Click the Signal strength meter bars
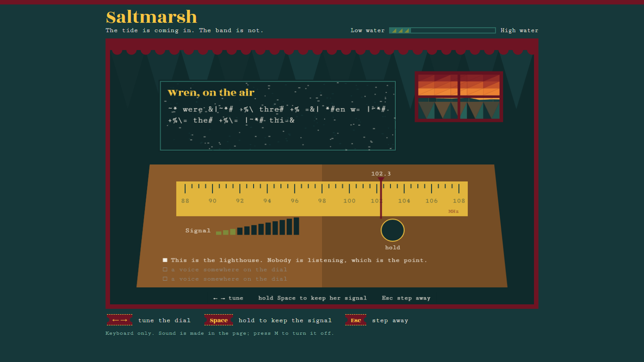Viewport: 644px width, 362px height. [x=258, y=226]
